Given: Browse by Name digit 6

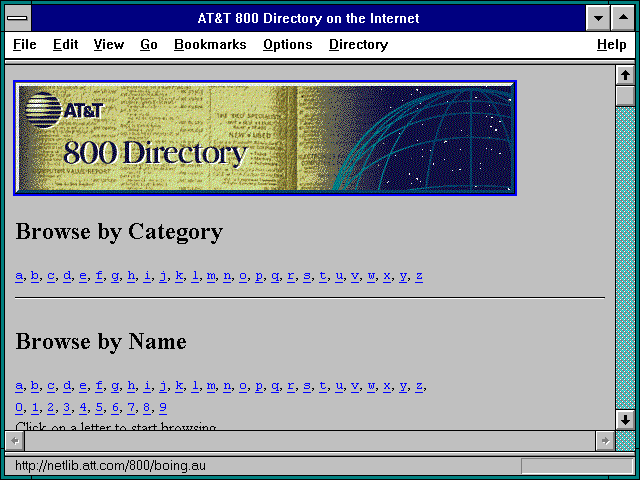Looking at the screenshot, I should [115, 407].
